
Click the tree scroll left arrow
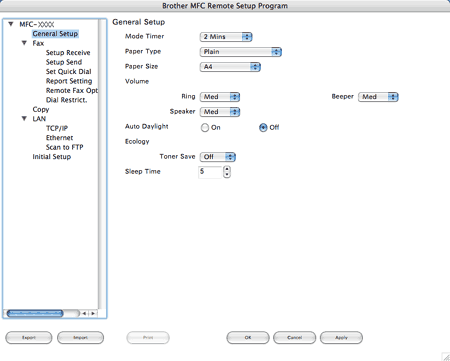pos(84,313)
